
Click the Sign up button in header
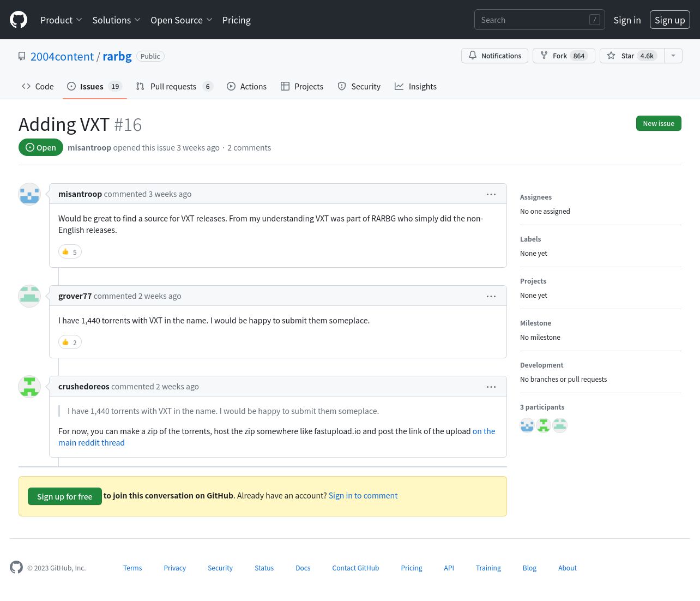pyautogui.click(x=669, y=20)
